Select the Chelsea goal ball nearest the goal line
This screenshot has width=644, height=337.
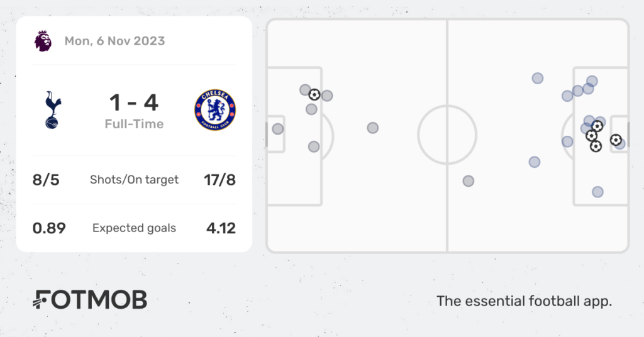[x=616, y=140]
